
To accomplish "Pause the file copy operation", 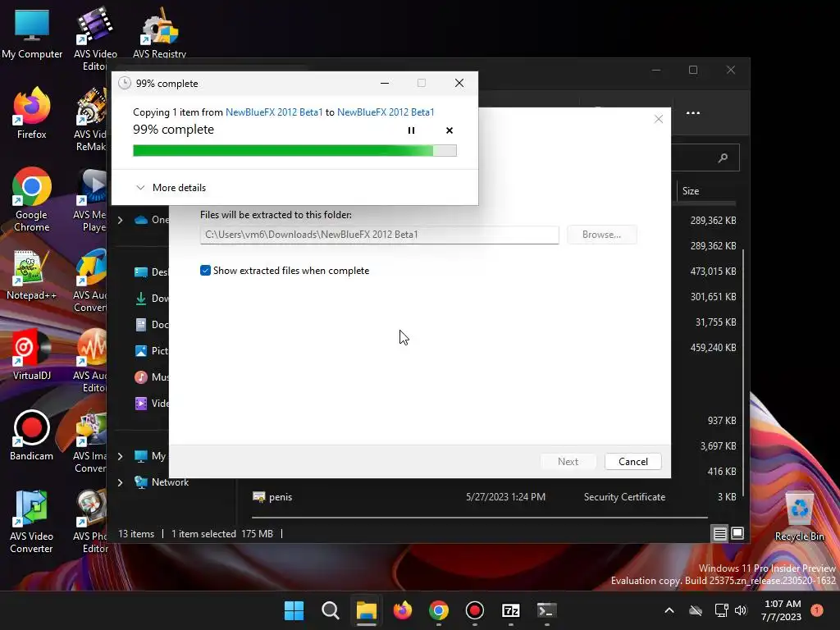I will tap(411, 130).
